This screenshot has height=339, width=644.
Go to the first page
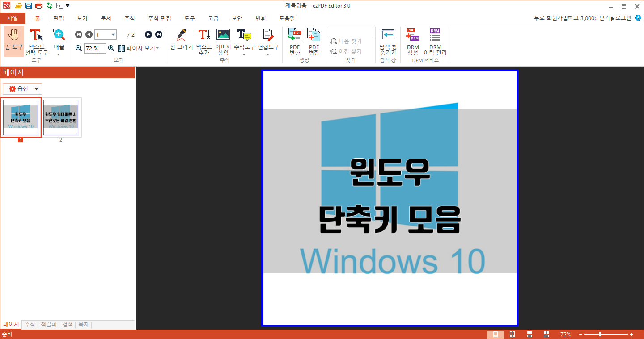click(x=79, y=34)
